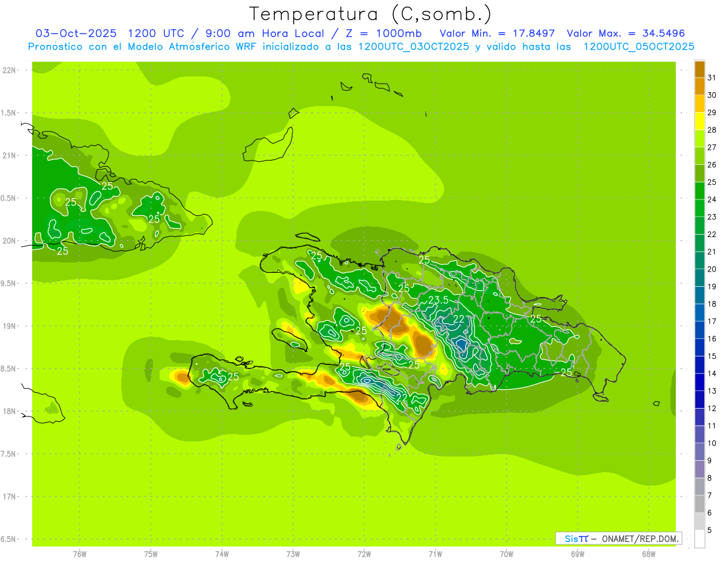Click the "76W" longitude axis label
Image resolution: width=728 pixels, height=562 pixels.
pos(79,554)
